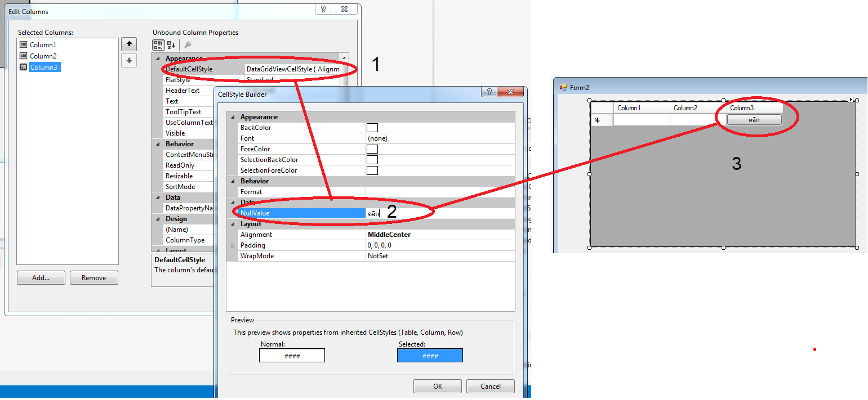Screen dimensions: 868x400
Task: Move selected column down with the arrow button
Action: click(x=129, y=60)
